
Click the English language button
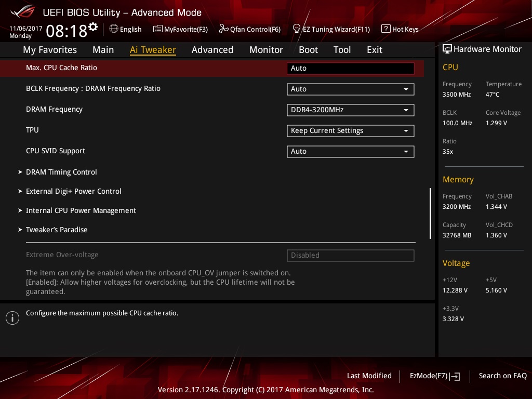[x=125, y=29]
